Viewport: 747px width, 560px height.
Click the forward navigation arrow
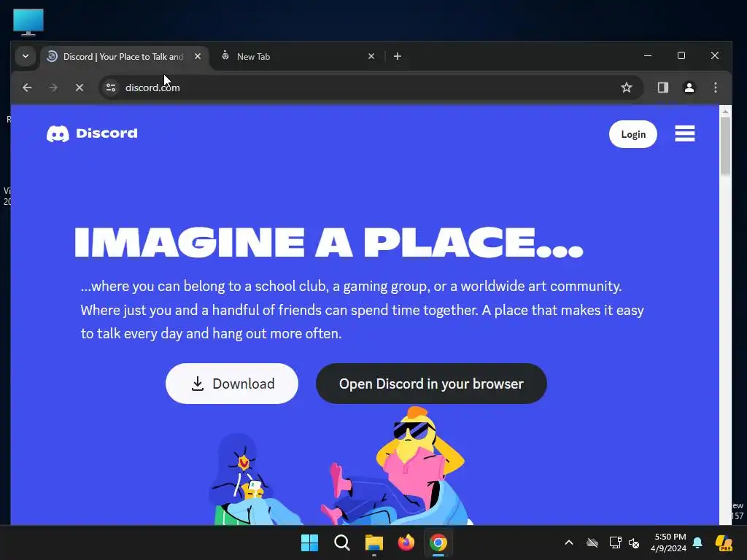(x=53, y=87)
